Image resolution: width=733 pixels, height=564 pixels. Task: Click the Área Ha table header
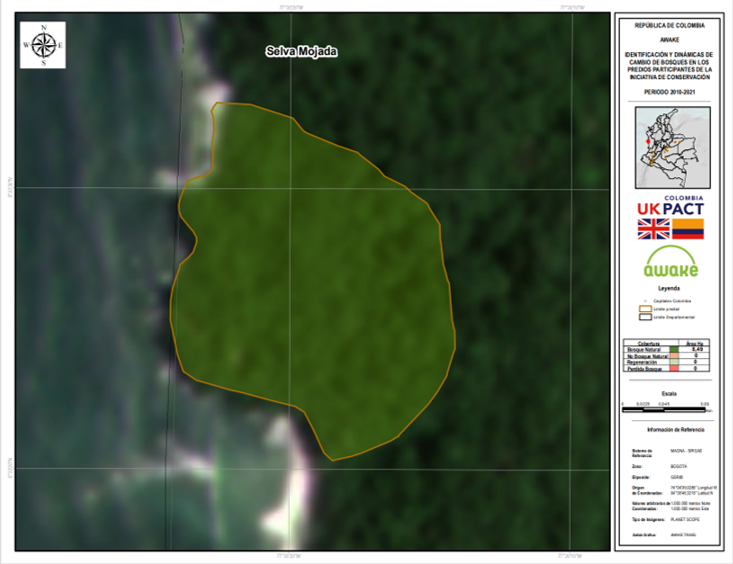pos(694,343)
